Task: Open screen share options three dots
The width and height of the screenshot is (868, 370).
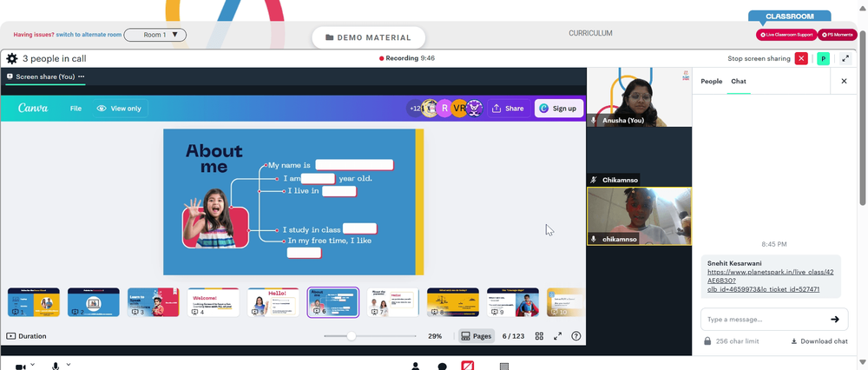Action: (x=82, y=76)
